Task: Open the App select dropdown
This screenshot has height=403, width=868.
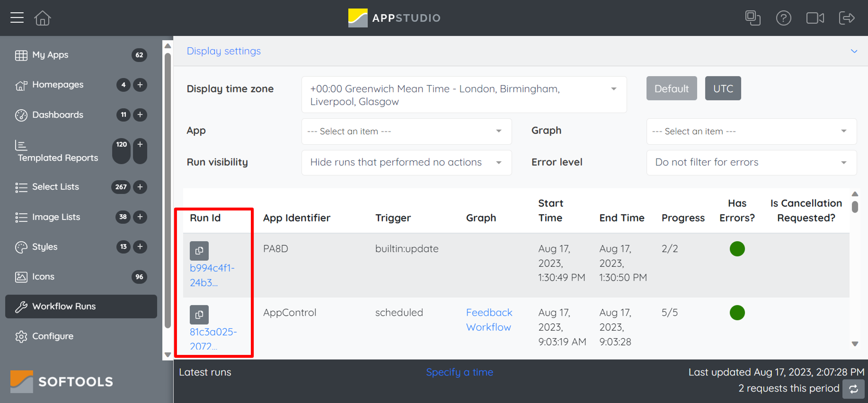Action: tap(406, 131)
